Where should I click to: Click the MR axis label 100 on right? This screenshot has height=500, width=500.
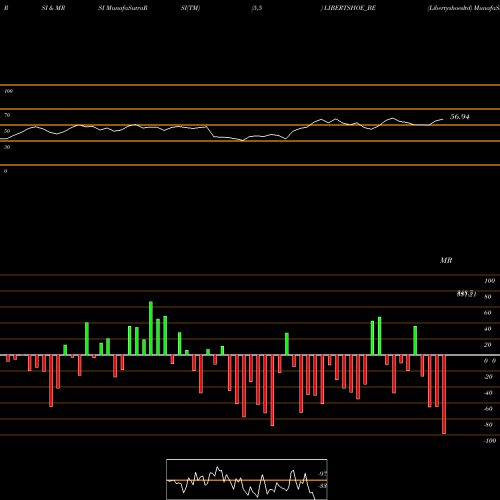tap(490, 281)
